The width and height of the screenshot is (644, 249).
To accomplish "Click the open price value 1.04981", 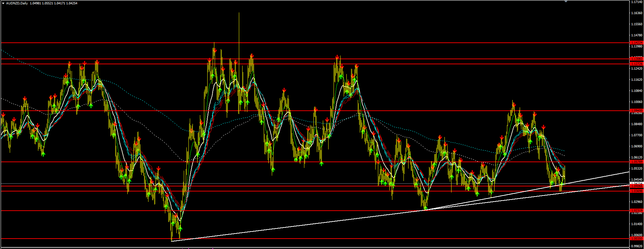I will pyautogui.click(x=36, y=3).
